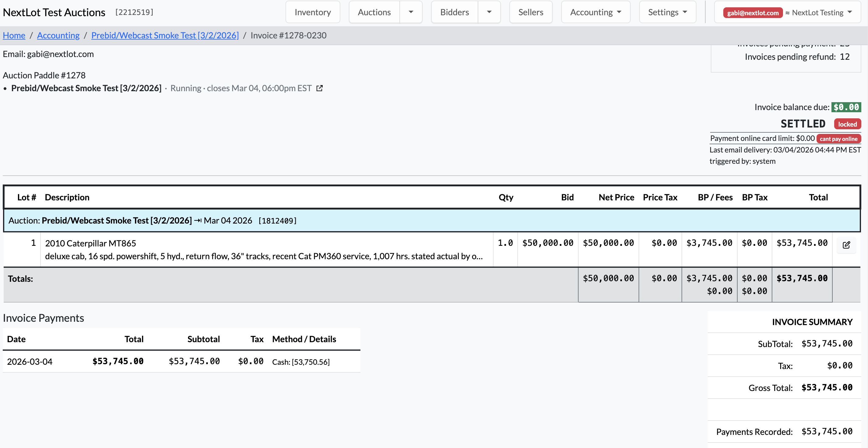
Task: Click Gross Total $53,745.00 value
Action: tap(827, 387)
